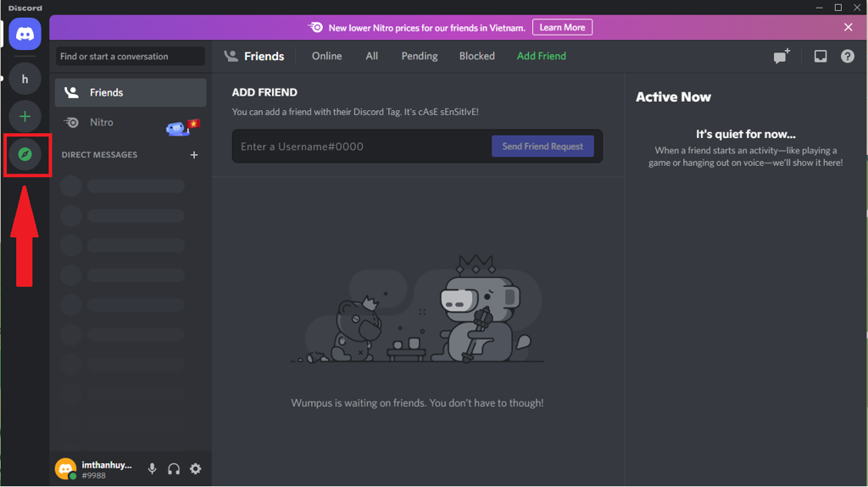Viewport: 868px width, 487px height.
Task: Switch to the All friends tab
Action: [x=371, y=56]
